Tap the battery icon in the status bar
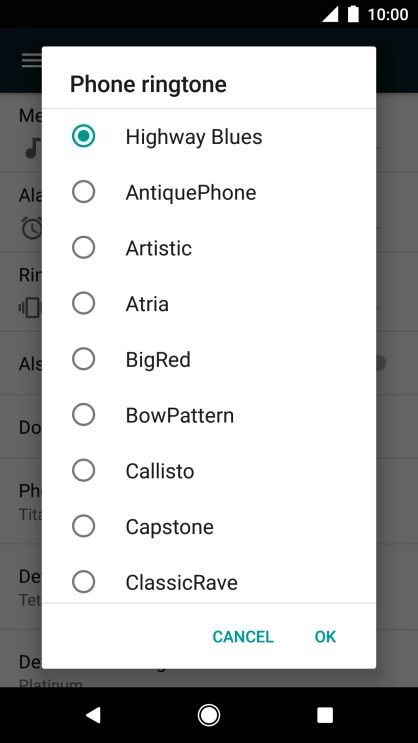This screenshot has width=418, height=743. click(353, 14)
